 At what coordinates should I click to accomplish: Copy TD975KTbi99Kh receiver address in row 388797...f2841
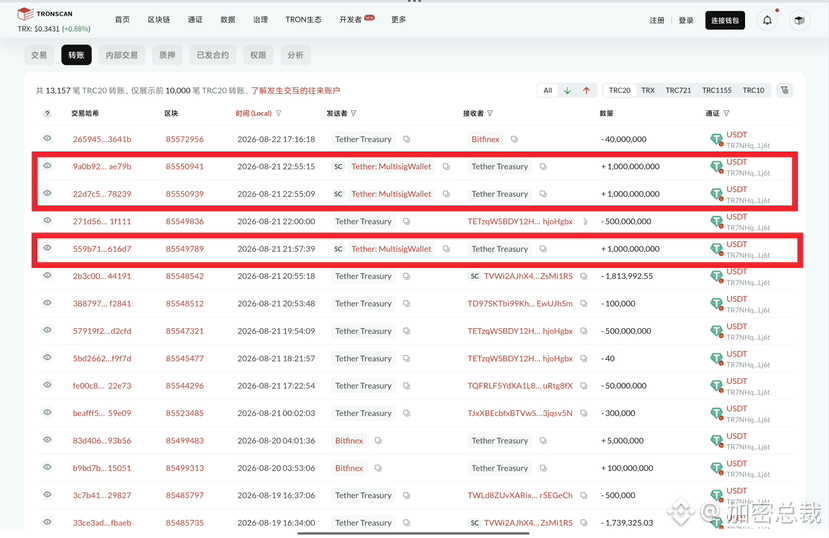(584, 304)
